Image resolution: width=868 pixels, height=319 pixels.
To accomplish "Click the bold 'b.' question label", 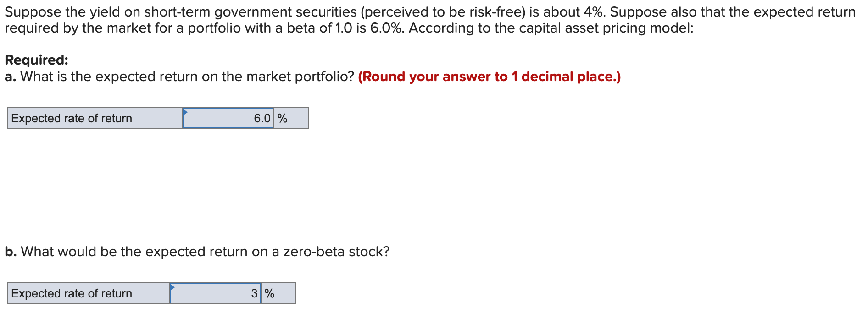I will (11, 252).
